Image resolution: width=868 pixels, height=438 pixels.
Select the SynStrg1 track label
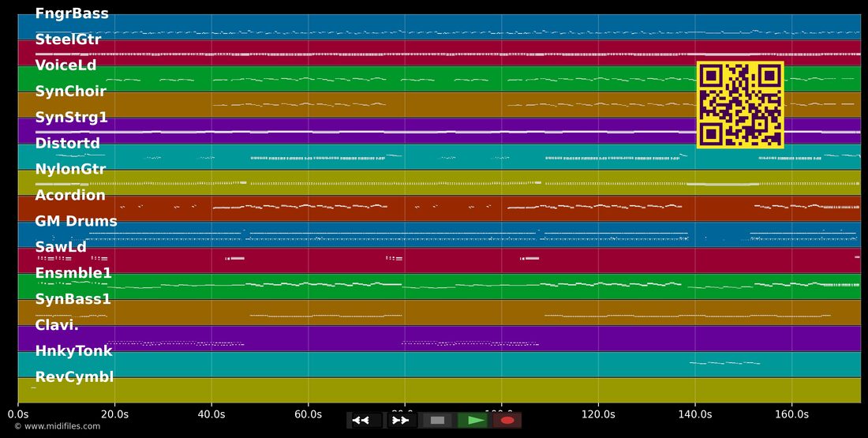point(71,118)
